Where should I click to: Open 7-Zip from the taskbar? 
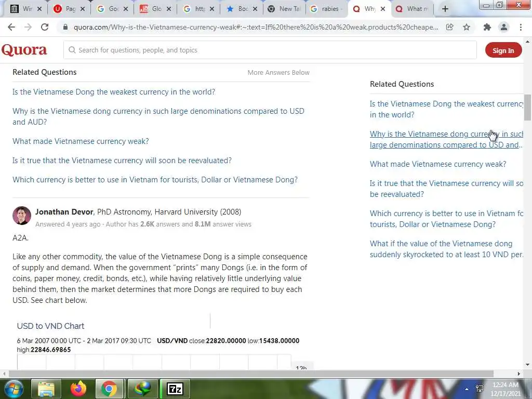pyautogui.click(x=175, y=389)
